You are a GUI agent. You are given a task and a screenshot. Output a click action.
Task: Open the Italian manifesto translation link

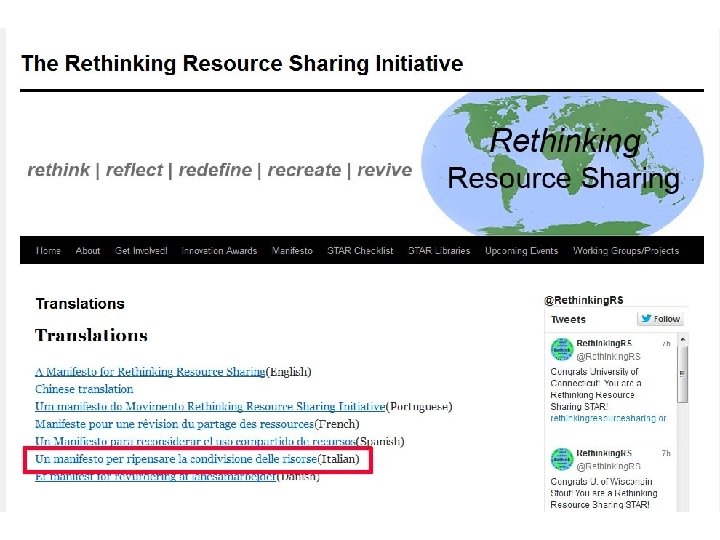click(176, 459)
